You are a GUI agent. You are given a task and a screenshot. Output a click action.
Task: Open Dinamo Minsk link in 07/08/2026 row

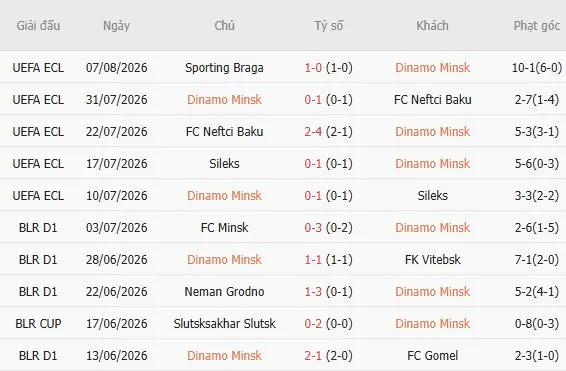[432, 68]
